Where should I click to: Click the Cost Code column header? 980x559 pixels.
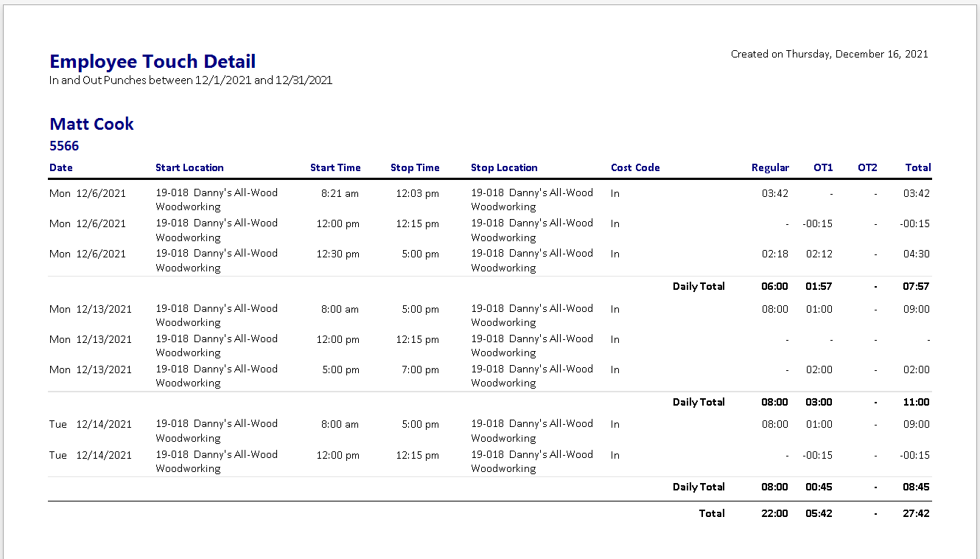(635, 167)
